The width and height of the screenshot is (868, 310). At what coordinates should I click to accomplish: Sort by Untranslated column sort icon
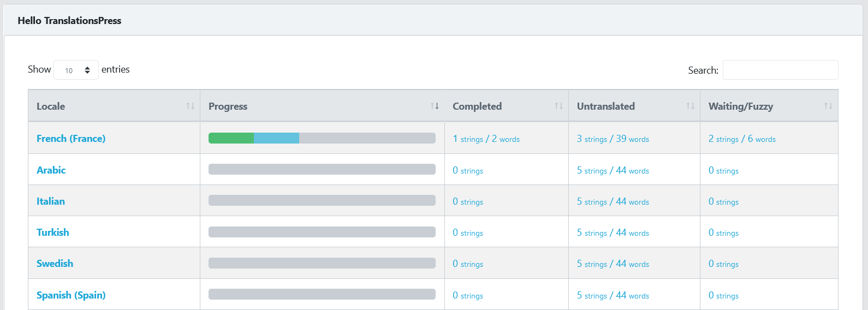pos(691,106)
